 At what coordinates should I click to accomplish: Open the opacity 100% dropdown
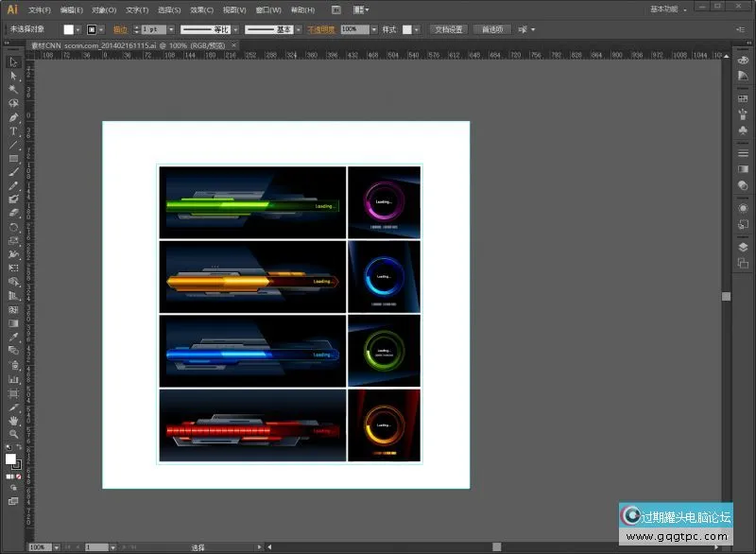[374, 29]
